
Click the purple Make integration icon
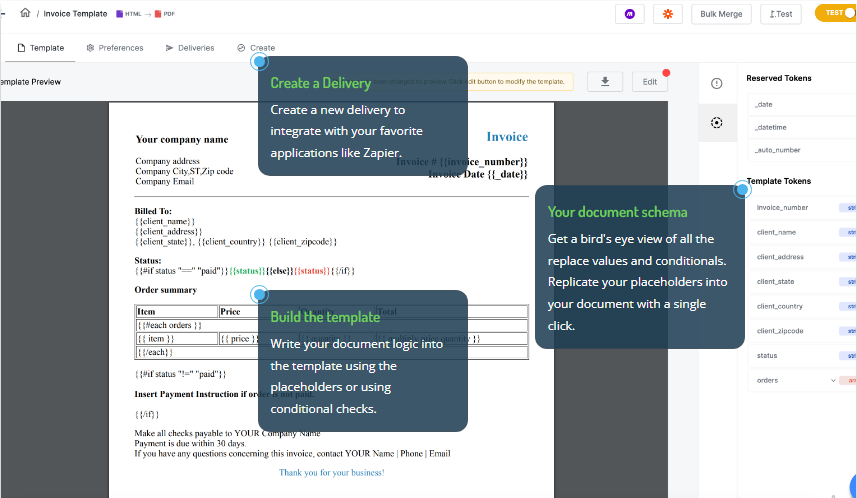tap(630, 14)
